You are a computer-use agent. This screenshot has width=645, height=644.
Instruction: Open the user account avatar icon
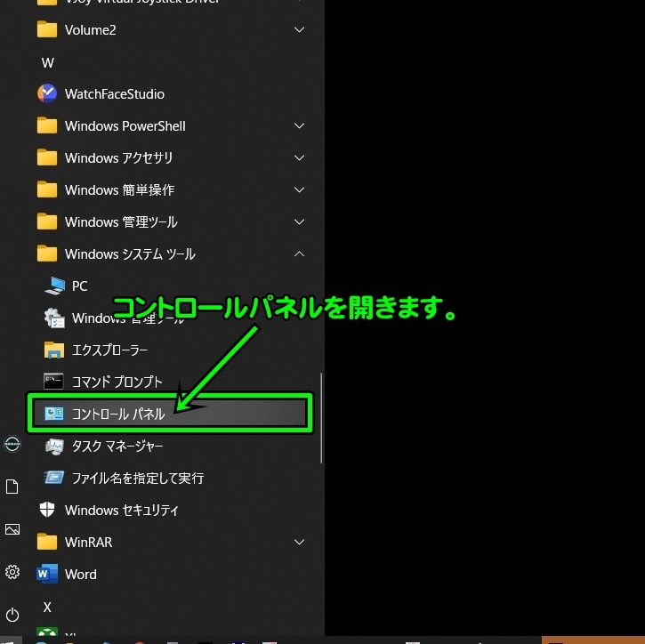coord(12,444)
